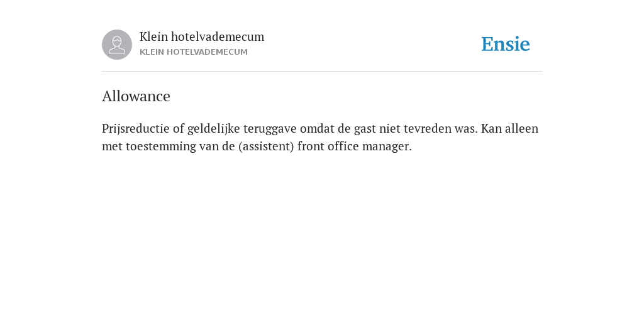This screenshot has width=644, height=322.
Task: Click the word Prijsreductie in the definition
Action: click(x=136, y=129)
